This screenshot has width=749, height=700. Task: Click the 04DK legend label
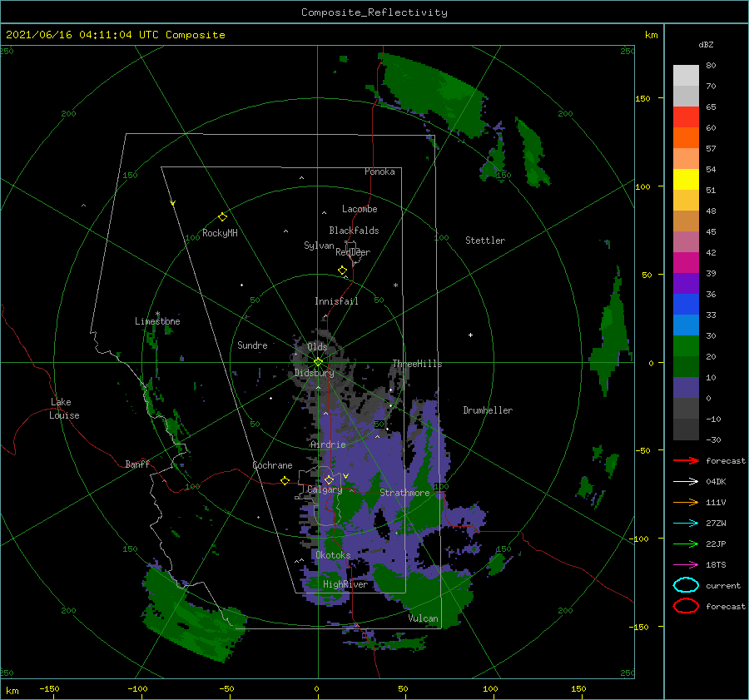(716, 481)
